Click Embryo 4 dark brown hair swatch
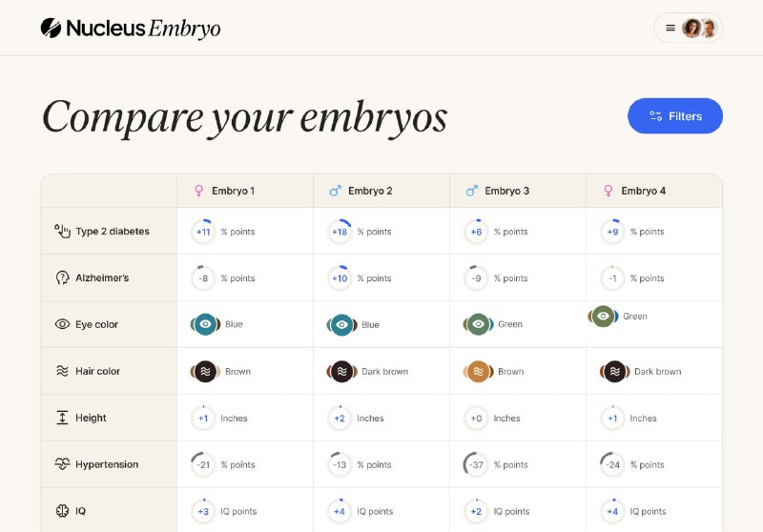Image resolution: width=763 pixels, height=532 pixels. pos(614,372)
